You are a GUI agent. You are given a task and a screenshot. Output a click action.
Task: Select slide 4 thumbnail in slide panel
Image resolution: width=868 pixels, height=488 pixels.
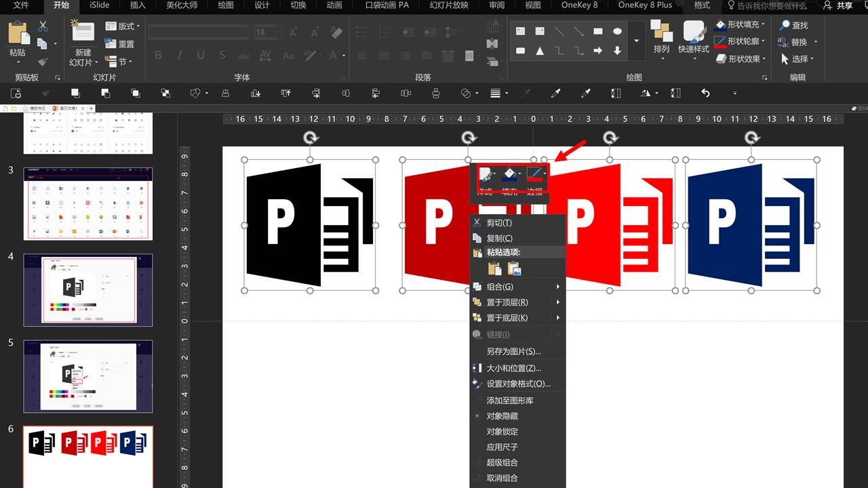pyautogui.click(x=88, y=290)
